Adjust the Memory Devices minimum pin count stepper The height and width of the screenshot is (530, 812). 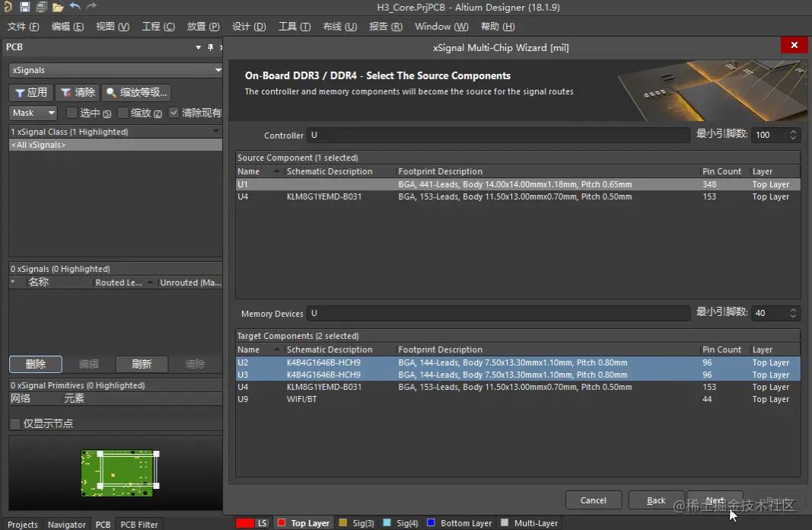pyautogui.click(x=793, y=313)
